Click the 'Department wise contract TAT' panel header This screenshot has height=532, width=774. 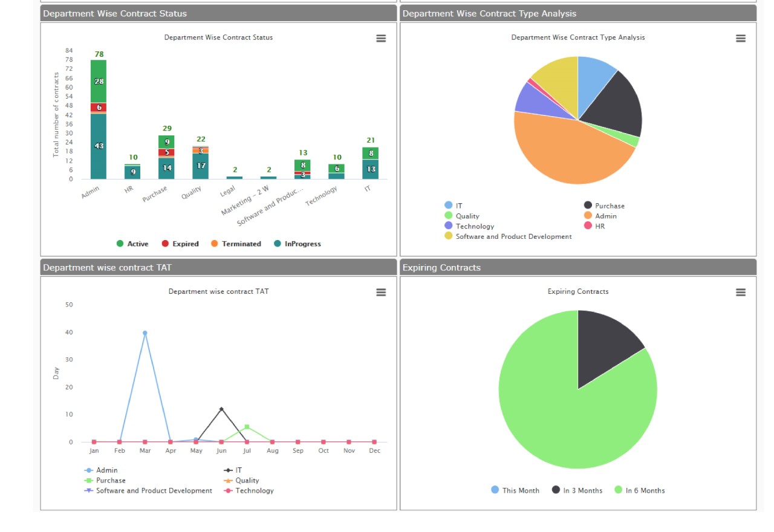(218, 268)
